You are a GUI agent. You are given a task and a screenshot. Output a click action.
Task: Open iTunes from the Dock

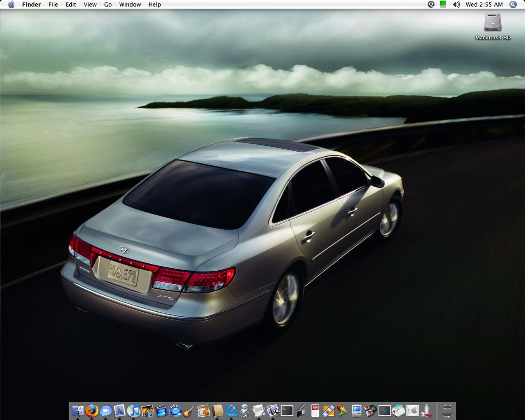click(134, 410)
